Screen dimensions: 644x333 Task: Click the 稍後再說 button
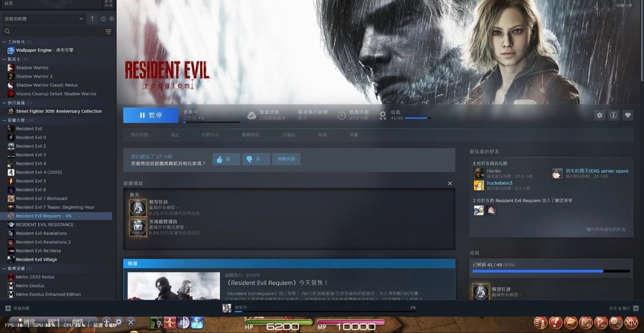pos(286,159)
